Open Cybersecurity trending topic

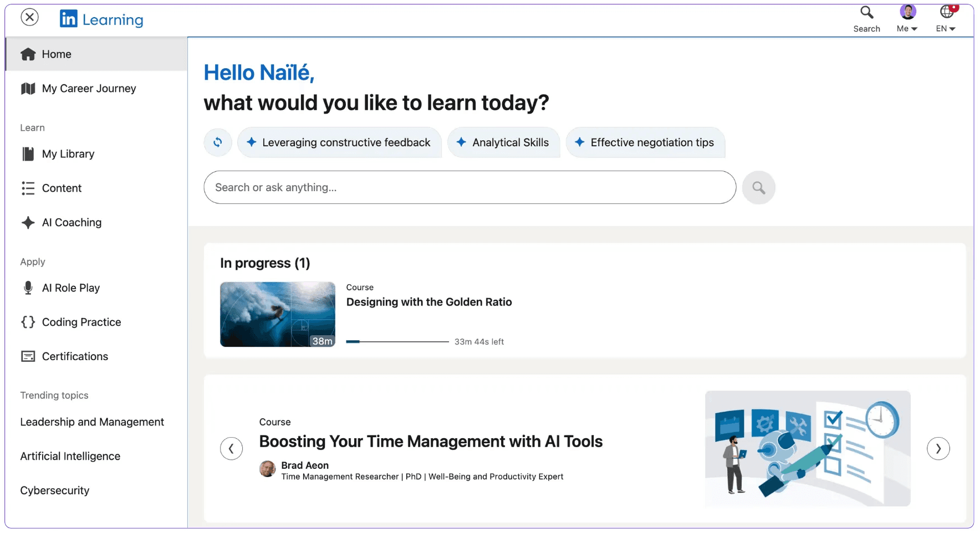coord(55,491)
